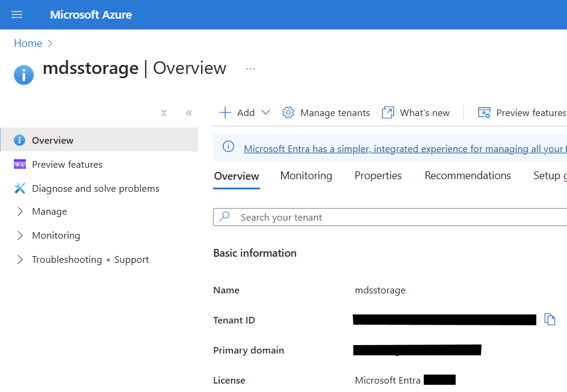The width and height of the screenshot is (567, 392).
Task: Switch to the Properties tab
Action: [x=378, y=176]
